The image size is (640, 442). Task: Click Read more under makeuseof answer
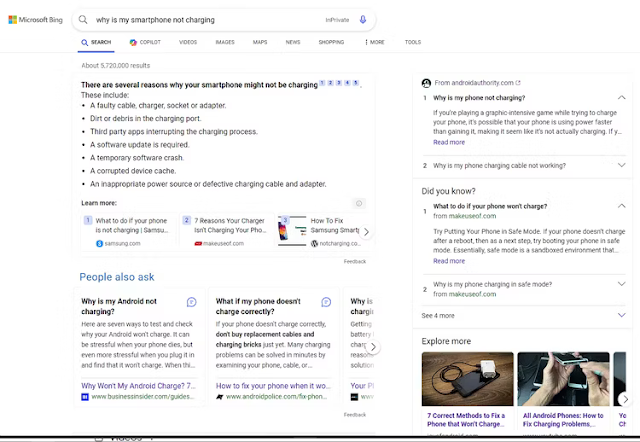tap(449, 261)
